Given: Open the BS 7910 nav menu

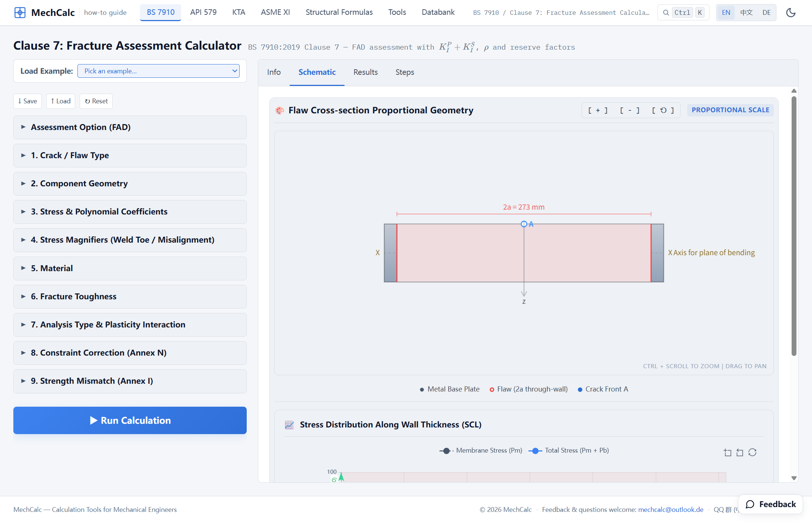Looking at the screenshot, I should [x=160, y=12].
